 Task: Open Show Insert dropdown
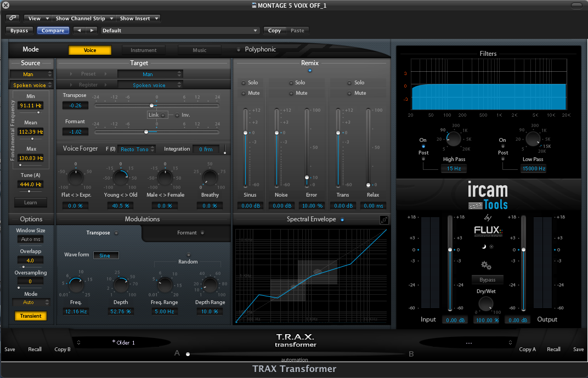click(138, 19)
